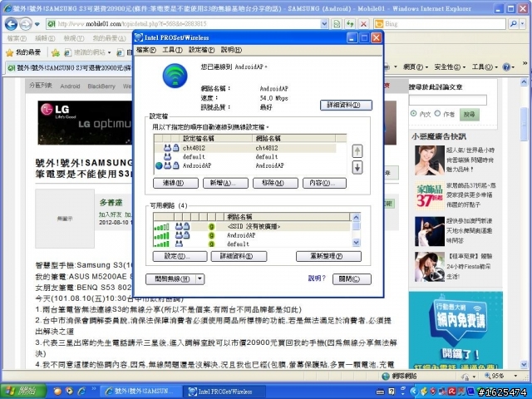Open 工具 menu in Intel PROSet
The height and width of the screenshot is (399, 532).
172,50
